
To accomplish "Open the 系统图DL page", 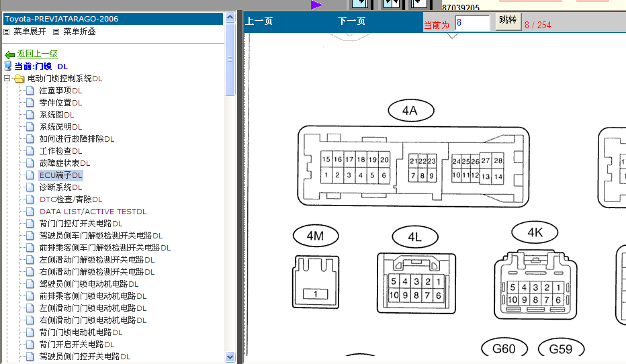I will 56,115.
